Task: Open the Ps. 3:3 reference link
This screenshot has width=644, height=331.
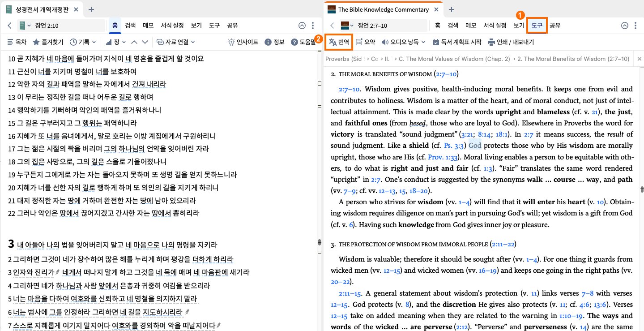Action: coord(455,145)
